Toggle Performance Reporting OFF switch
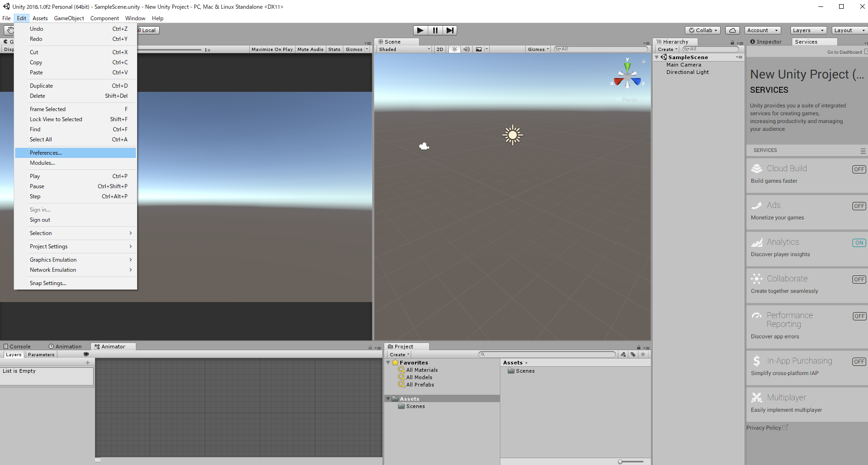The width and height of the screenshot is (868, 465). pyautogui.click(x=859, y=316)
